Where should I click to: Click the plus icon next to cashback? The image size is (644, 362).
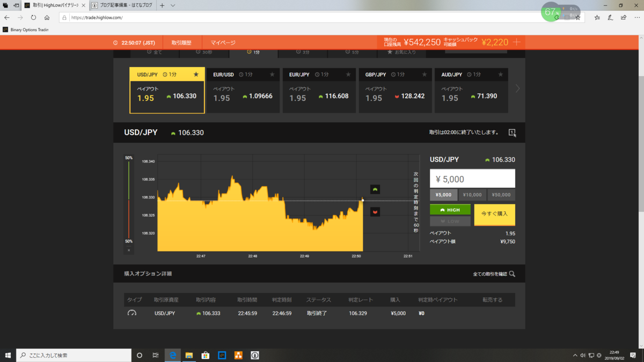coord(517,42)
